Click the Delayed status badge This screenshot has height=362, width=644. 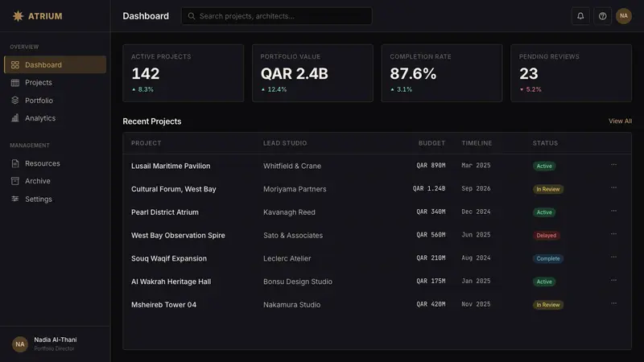click(547, 235)
